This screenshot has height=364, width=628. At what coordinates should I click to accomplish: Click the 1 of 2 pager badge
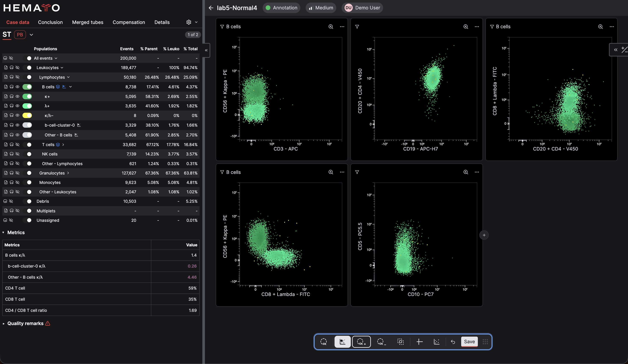tap(193, 35)
